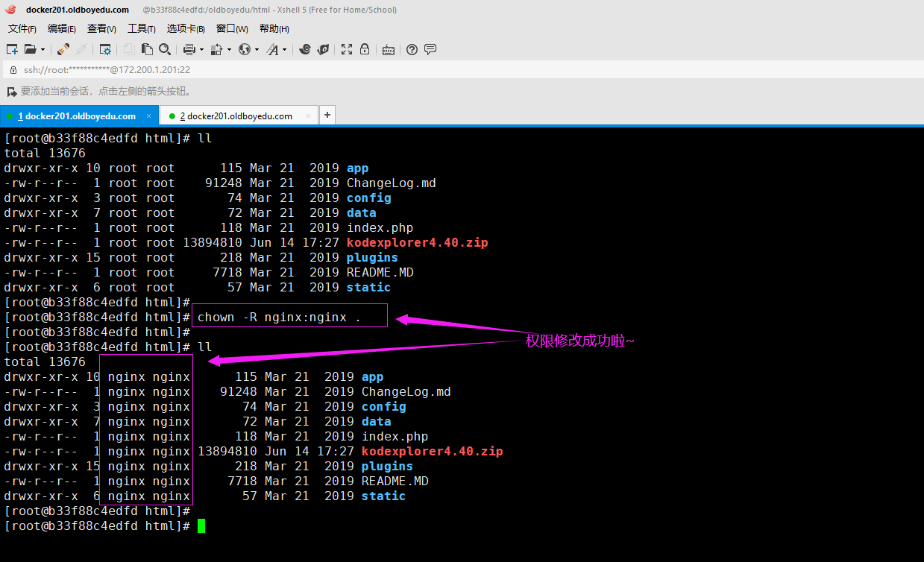Click the feedback speech bubble icon
Screen dimensions: 924x562
[x=430, y=49]
